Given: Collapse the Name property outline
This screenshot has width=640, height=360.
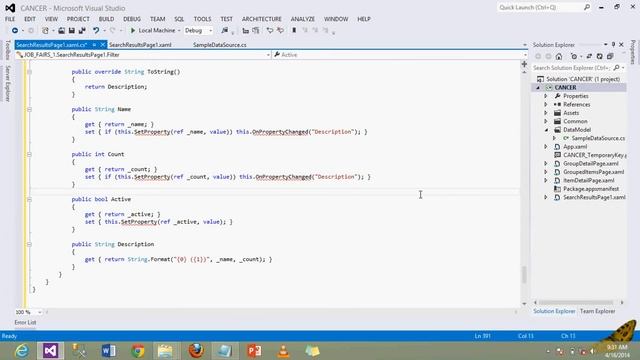Looking at the screenshot, I should 29,109.
